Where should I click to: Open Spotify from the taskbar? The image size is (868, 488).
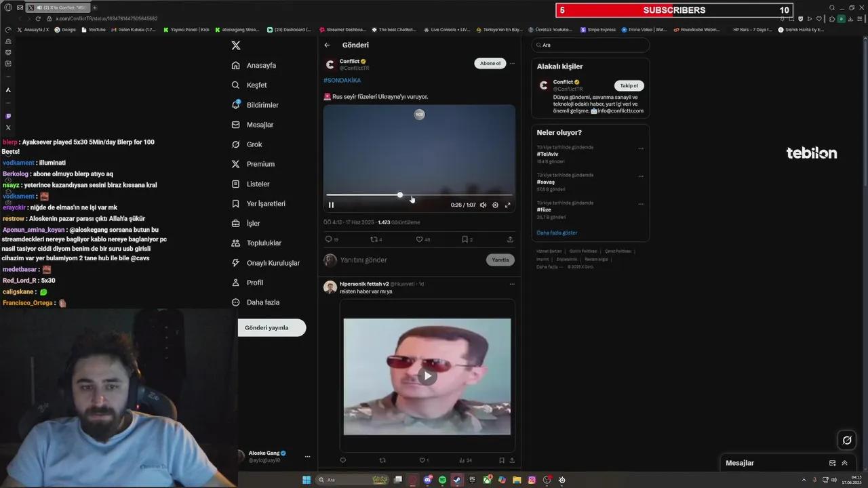click(x=442, y=480)
